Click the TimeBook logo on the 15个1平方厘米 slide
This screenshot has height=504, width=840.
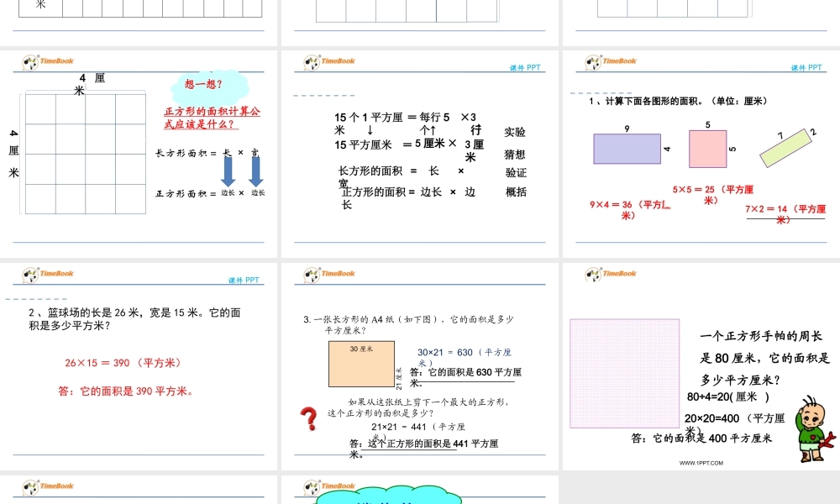(x=329, y=62)
